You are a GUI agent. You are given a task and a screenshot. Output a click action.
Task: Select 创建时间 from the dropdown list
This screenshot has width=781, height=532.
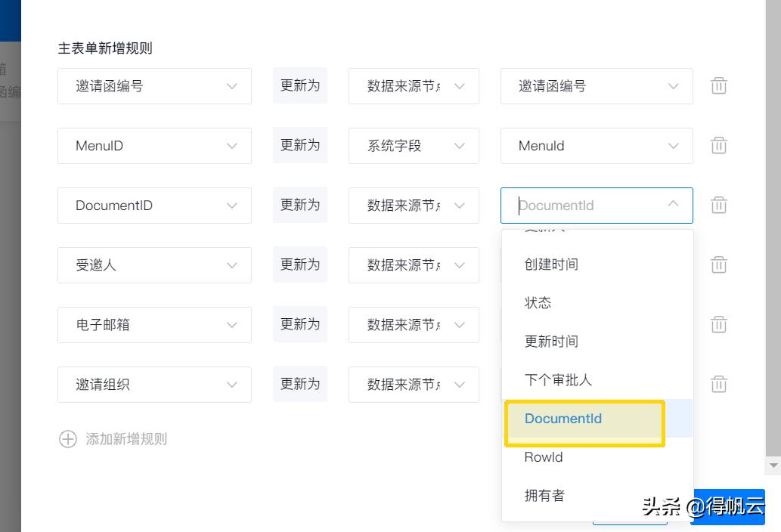551,264
